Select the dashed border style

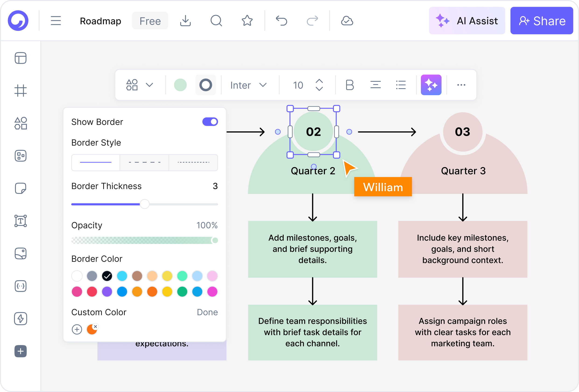pos(145,162)
